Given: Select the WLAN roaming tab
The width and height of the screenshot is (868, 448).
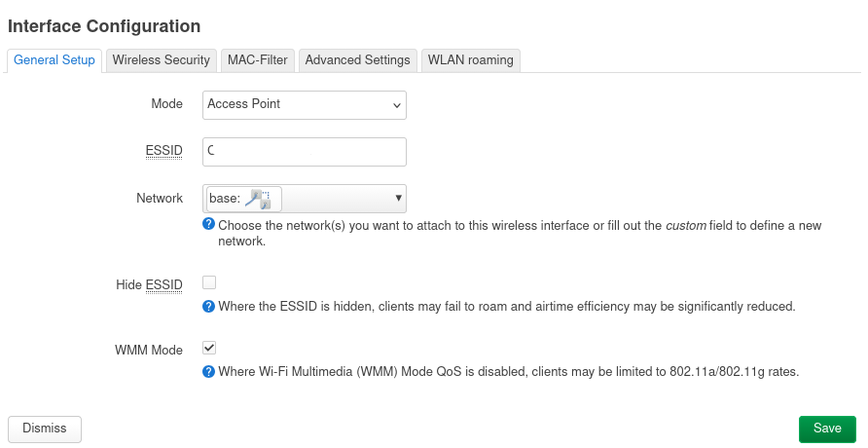Looking at the screenshot, I should [x=470, y=60].
